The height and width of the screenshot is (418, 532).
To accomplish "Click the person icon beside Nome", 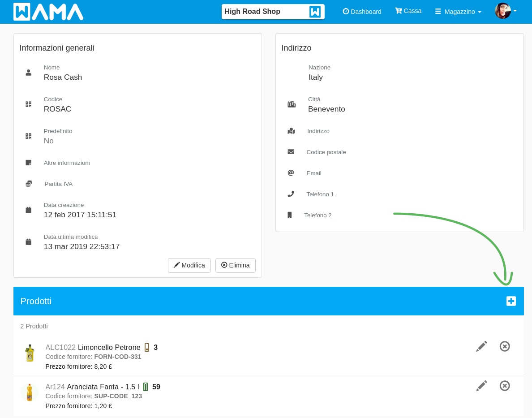I will (29, 73).
